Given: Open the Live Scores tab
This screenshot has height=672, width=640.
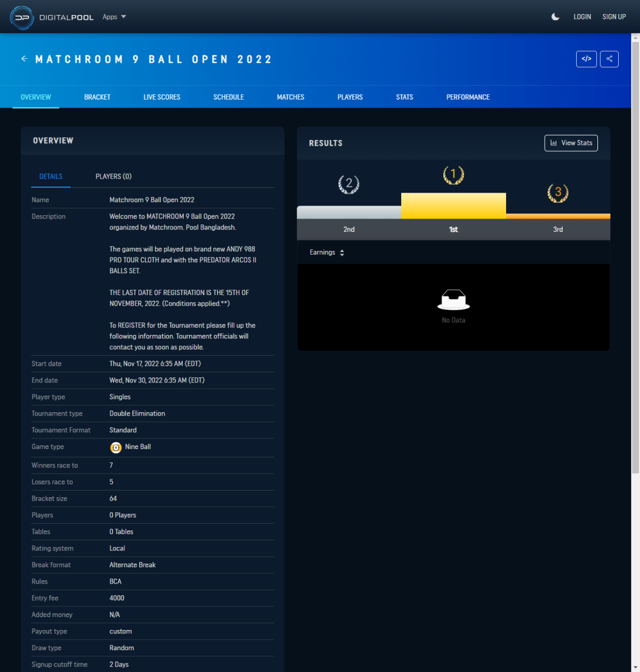Looking at the screenshot, I should (x=162, y=97).
